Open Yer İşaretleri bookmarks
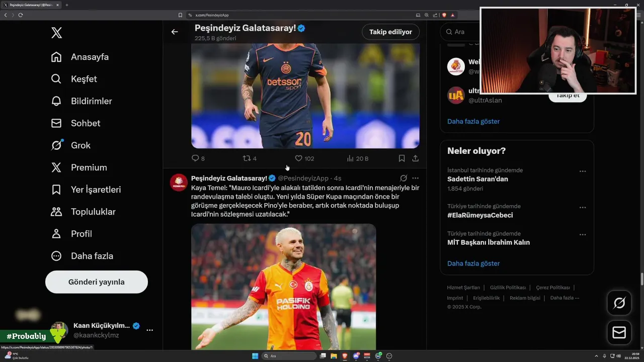644x362 pixels. (86, 190)
